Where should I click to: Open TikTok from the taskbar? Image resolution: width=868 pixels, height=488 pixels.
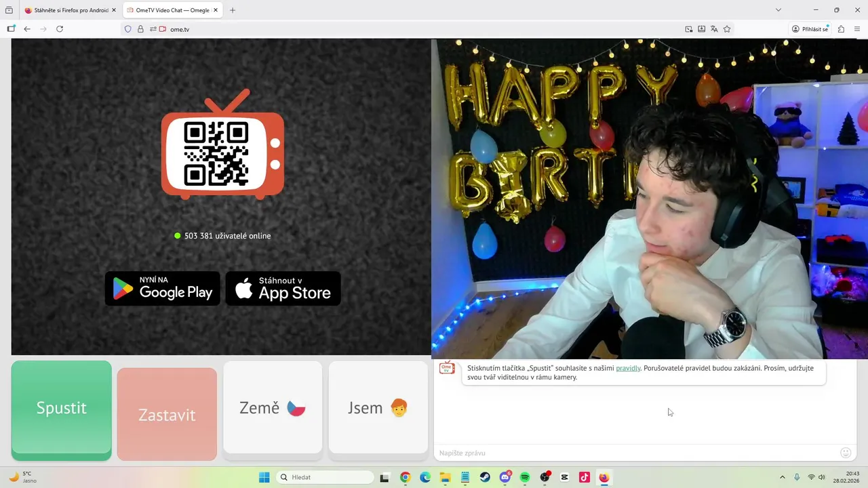click(x=585, y=477)
